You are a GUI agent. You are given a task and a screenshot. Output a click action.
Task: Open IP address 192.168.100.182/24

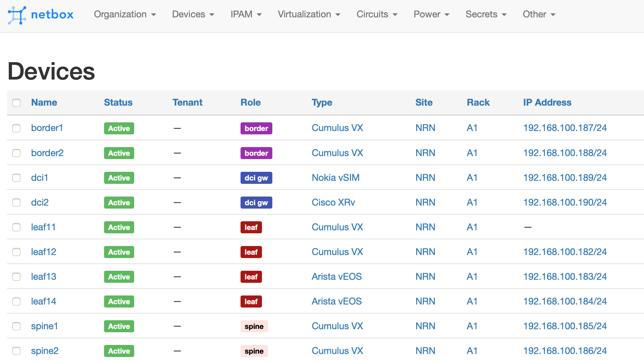[x=565, y=252]
